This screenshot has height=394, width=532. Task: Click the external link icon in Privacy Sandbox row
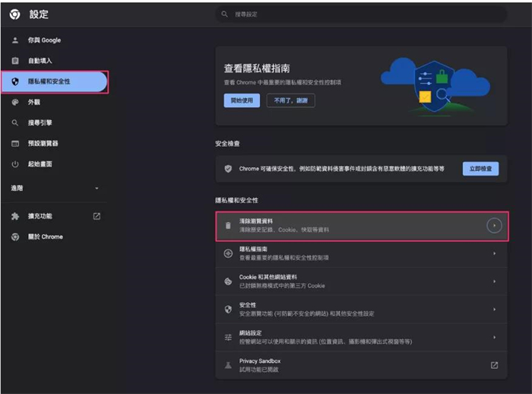(x=494, y=365)
